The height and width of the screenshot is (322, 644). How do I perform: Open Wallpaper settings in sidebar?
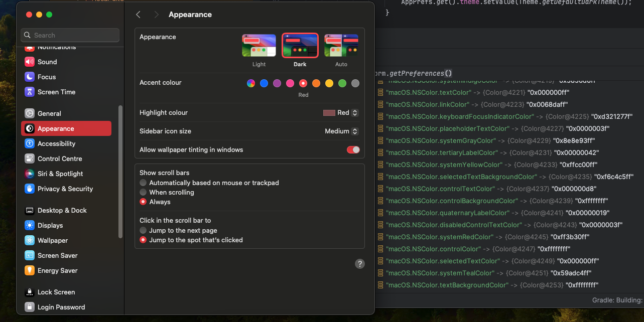[52, 240]
